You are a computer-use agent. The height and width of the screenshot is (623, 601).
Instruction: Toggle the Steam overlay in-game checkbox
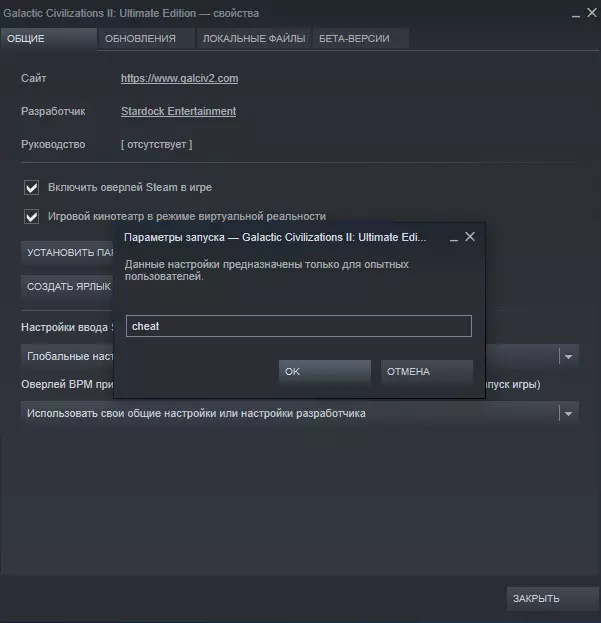(31, 188)
